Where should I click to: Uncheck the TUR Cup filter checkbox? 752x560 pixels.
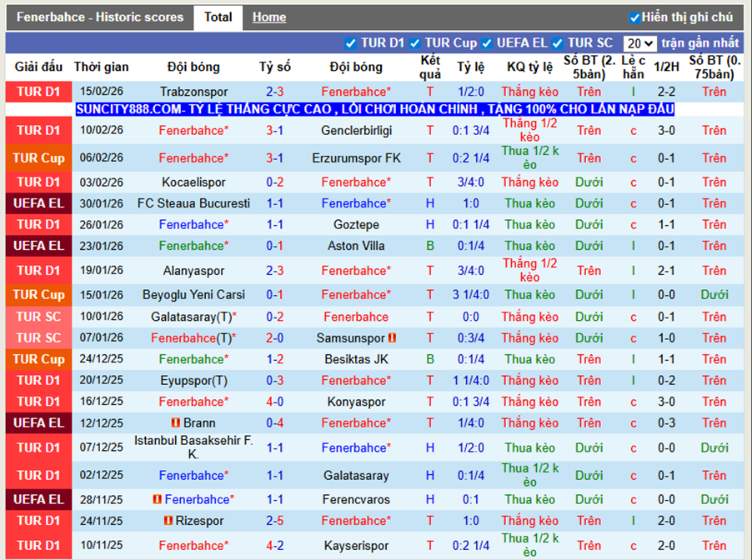(x=415, y=43)
